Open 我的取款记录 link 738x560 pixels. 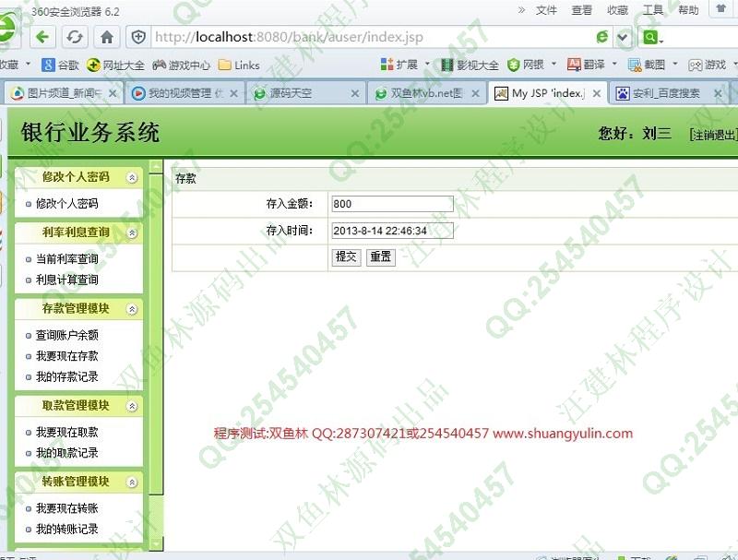(66, 453)
